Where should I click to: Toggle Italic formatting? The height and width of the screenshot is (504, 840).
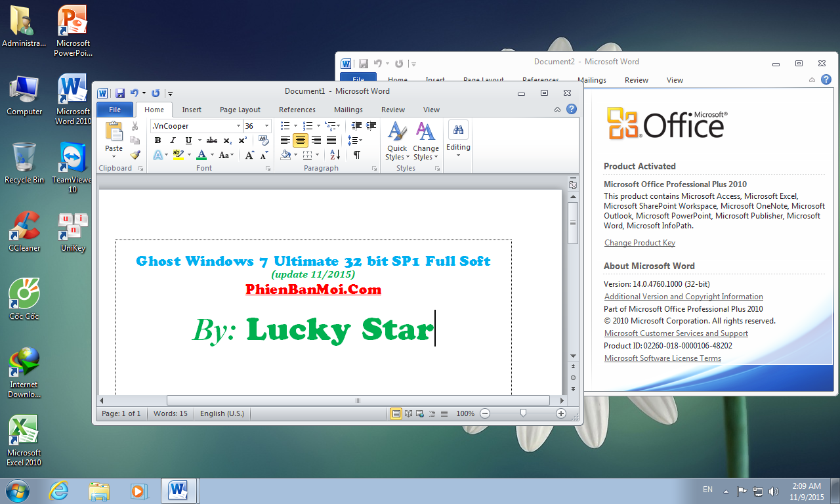173,140
